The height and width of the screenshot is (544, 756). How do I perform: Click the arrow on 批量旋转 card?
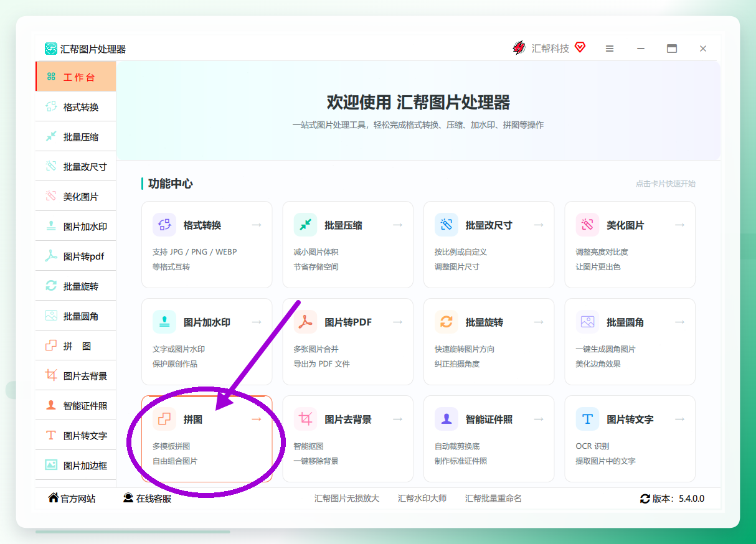point(539,322)
